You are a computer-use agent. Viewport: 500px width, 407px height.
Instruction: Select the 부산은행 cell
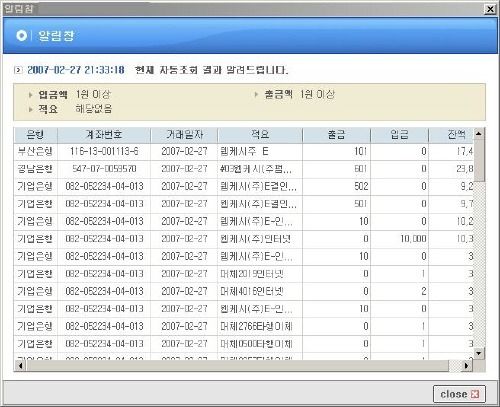(35, 151)
